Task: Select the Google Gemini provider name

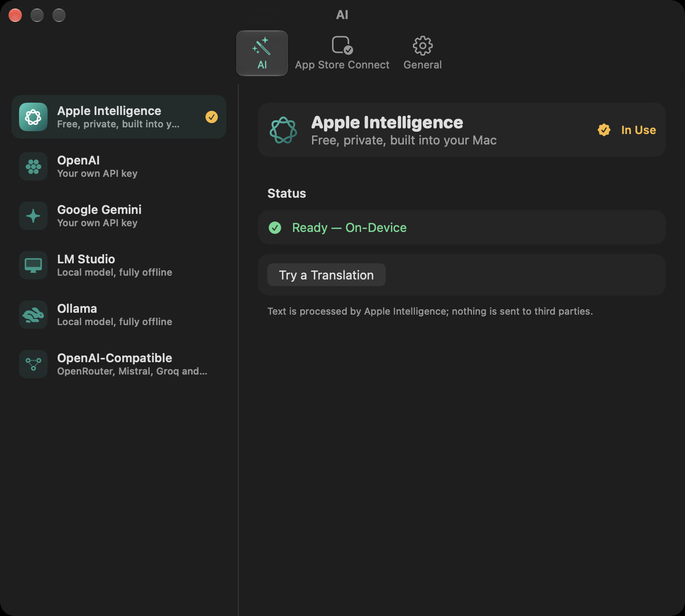Action: (x=99, y=210)
